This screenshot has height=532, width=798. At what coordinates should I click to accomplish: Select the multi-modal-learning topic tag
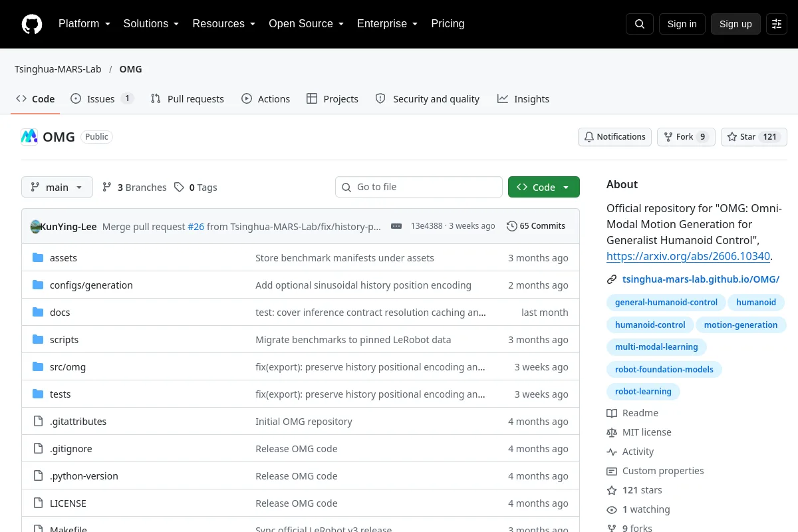tap(656, 347)
